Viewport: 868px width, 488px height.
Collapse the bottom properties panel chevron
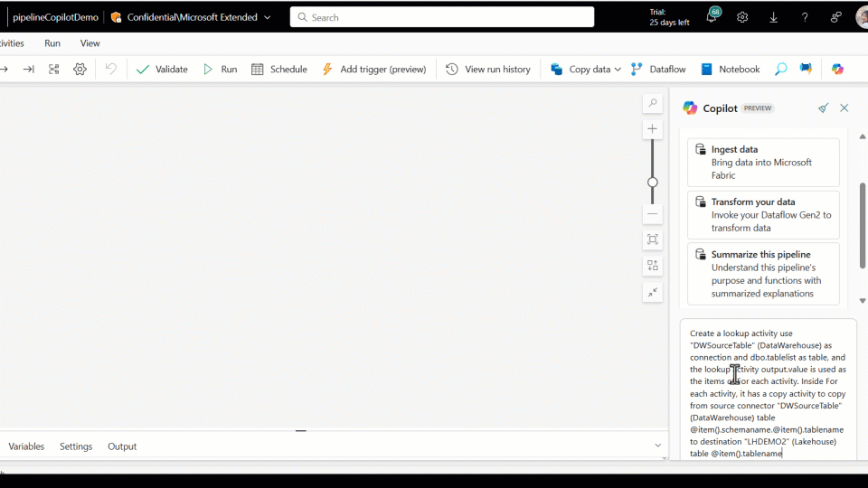[657, 446]
